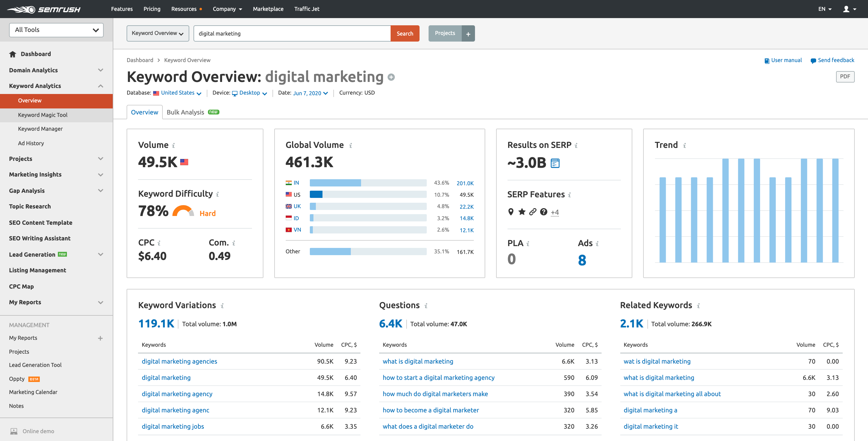Click the PDF export button
This screenshot has width=868, height=441.
[845, 77]
